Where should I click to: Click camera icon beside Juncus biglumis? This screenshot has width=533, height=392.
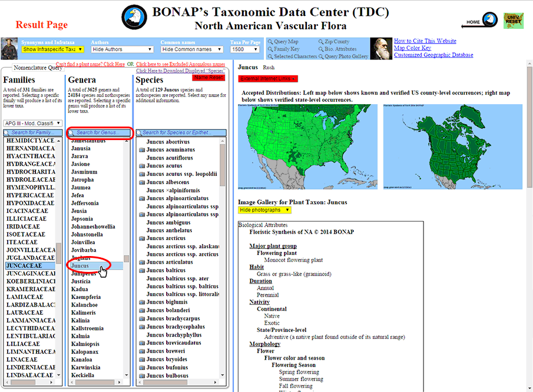click(142, 303)
